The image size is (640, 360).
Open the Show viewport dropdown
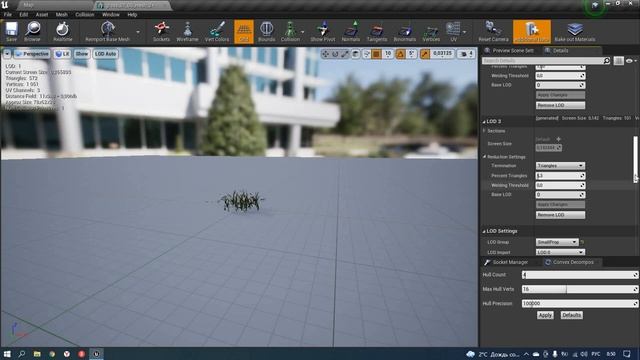pyautogui.click(x=82, y=54)
